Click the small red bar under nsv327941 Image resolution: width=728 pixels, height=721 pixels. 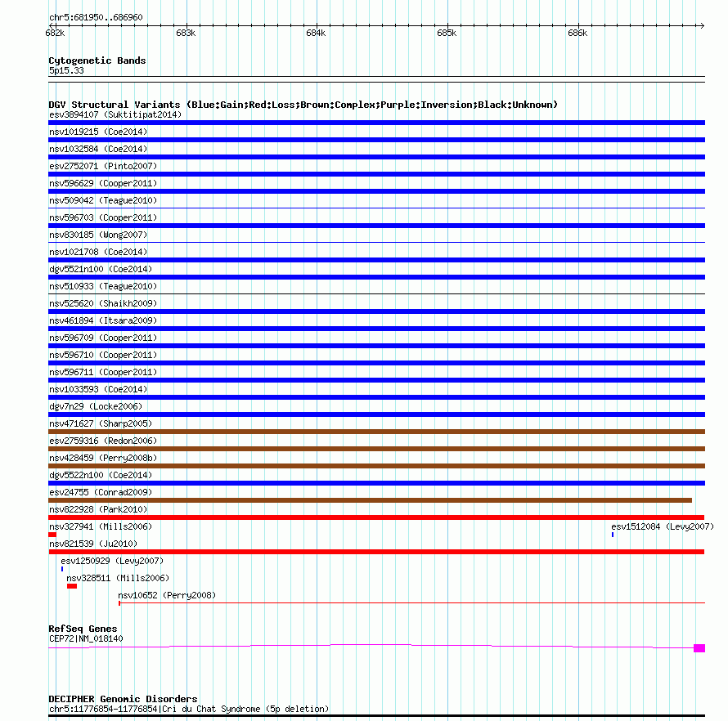52,535
